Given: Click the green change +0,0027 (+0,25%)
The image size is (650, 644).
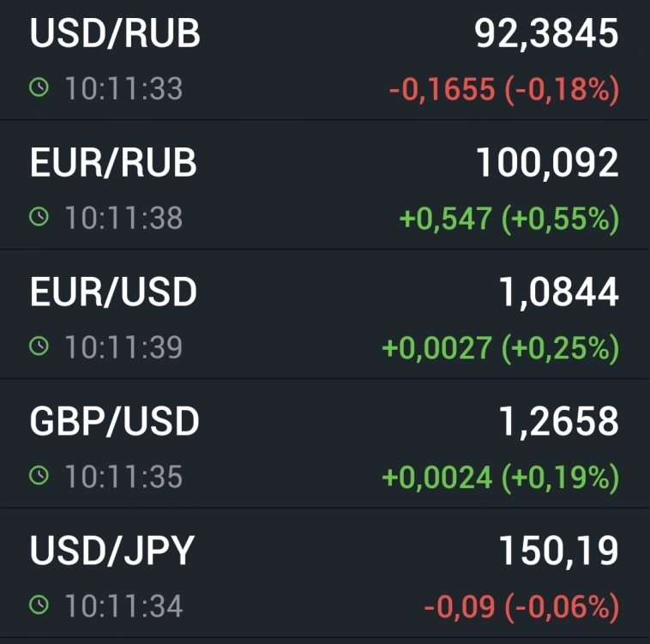Looking at the screenshot, I should 500,348.
